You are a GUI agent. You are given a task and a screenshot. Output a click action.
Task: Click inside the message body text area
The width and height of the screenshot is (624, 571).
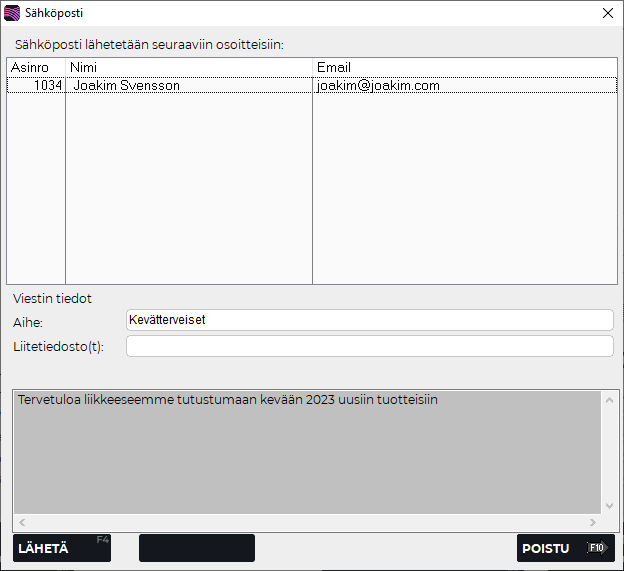(x=308, y=455)
